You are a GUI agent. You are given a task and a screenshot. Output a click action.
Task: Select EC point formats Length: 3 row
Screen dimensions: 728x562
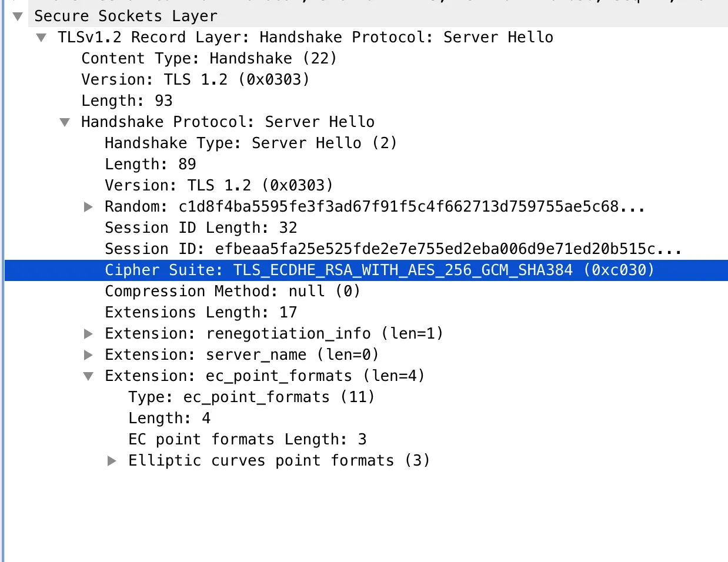[247, 440]
